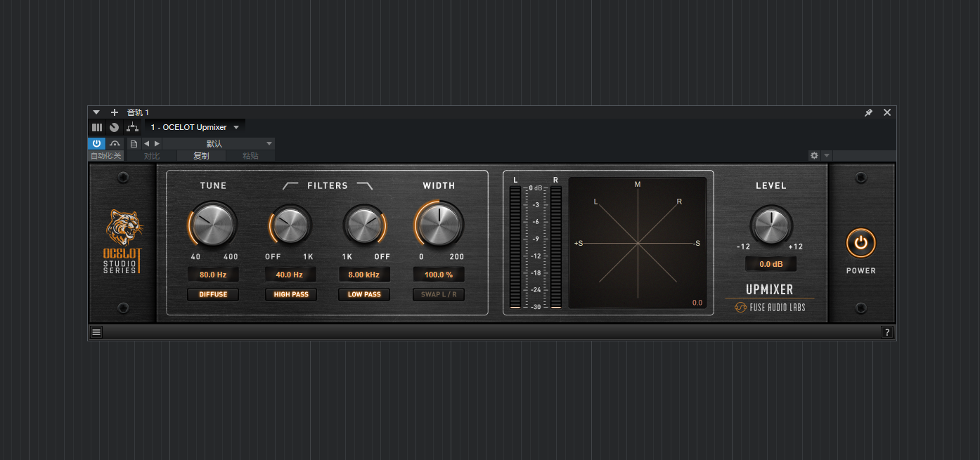Switch to the knob macro view icon

pyautogui.click(x=113, y=127)
